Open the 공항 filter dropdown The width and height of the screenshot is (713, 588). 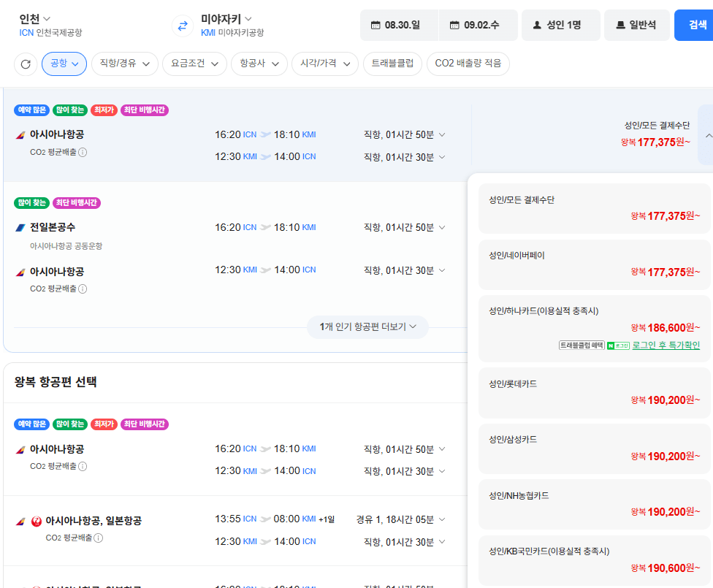(x=64, y=64)
